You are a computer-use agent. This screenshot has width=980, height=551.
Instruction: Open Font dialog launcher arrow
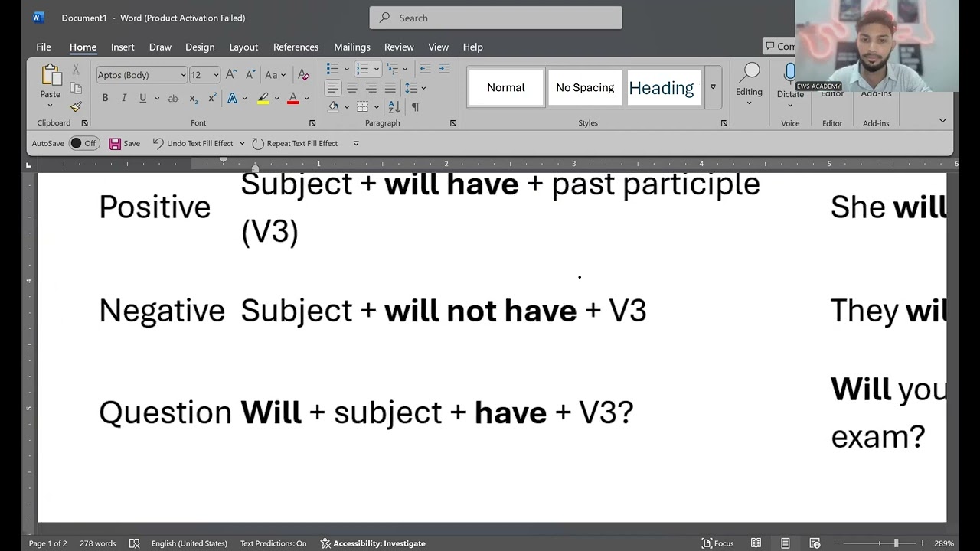coord(312,123)
